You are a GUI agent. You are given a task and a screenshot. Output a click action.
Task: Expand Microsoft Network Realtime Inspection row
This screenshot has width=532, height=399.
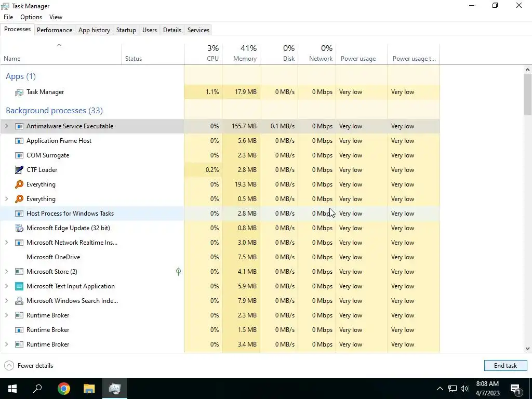tap(6, 243)
